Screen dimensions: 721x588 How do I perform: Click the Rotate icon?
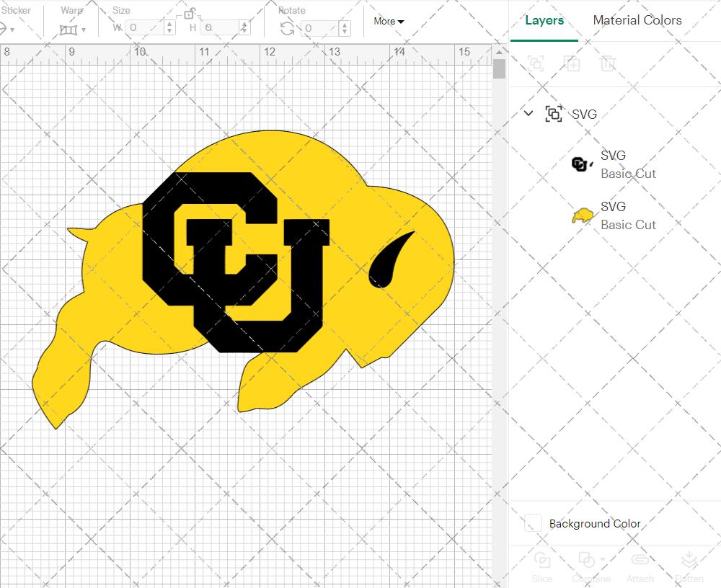click(x=288, y=29)
